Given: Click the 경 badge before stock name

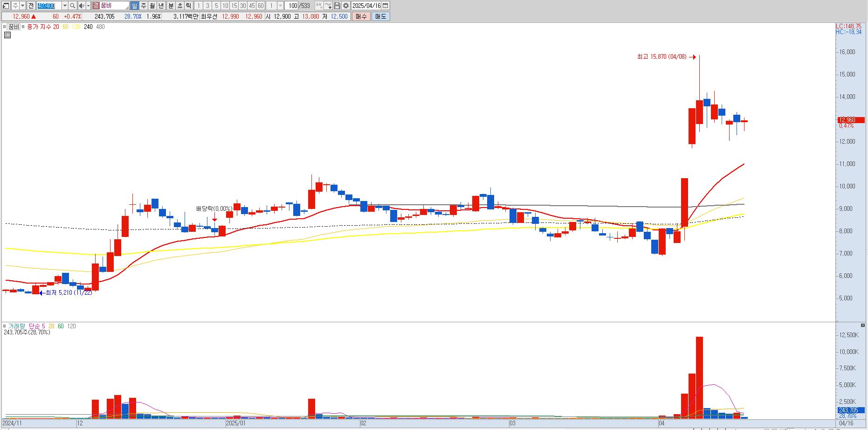Looking at the screenshot, I should [96, 6].
